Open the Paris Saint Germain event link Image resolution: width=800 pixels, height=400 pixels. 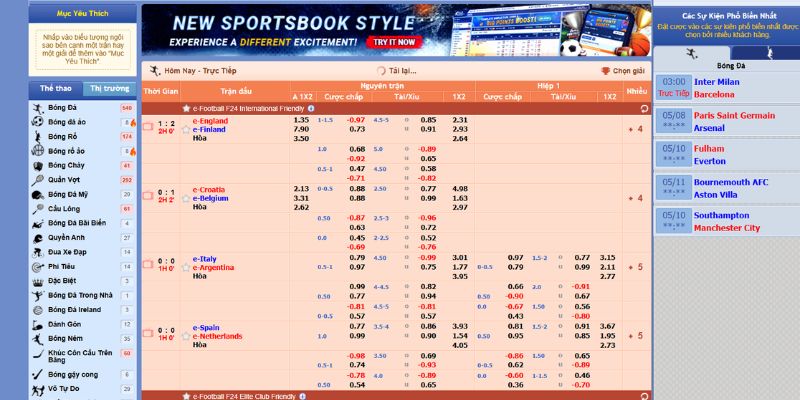pos(734,116)
